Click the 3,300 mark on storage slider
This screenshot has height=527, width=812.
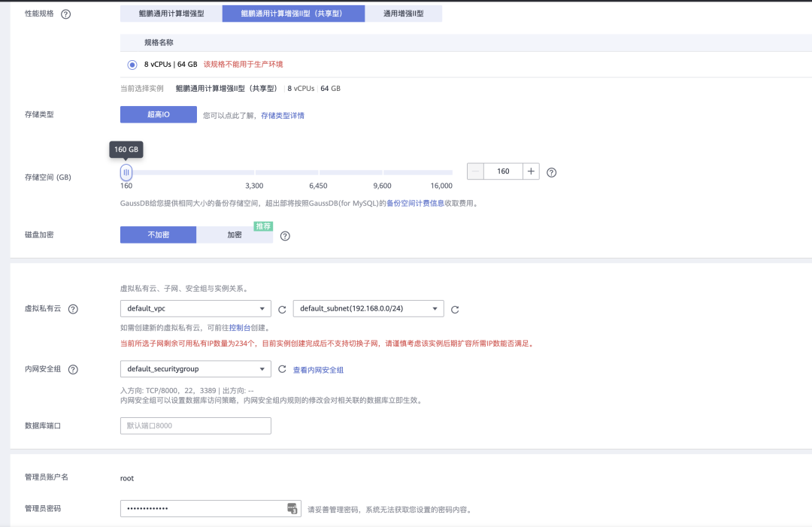254,186
